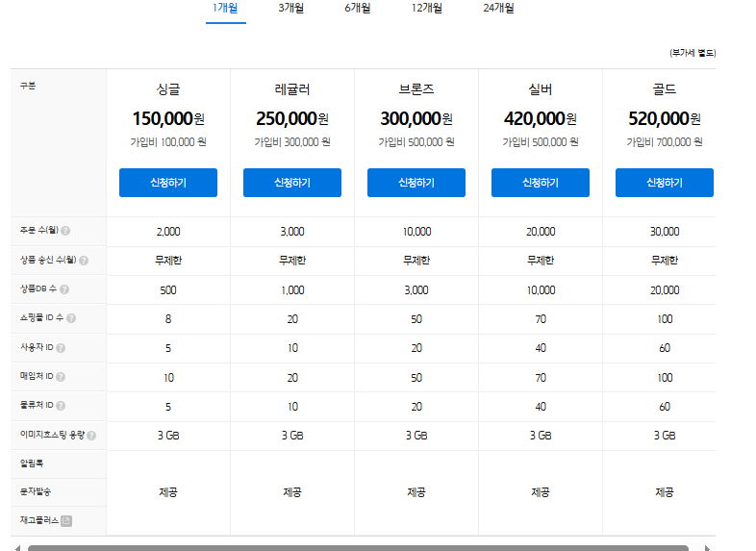Open external link icon beside 재고플러스

point(66,521)
